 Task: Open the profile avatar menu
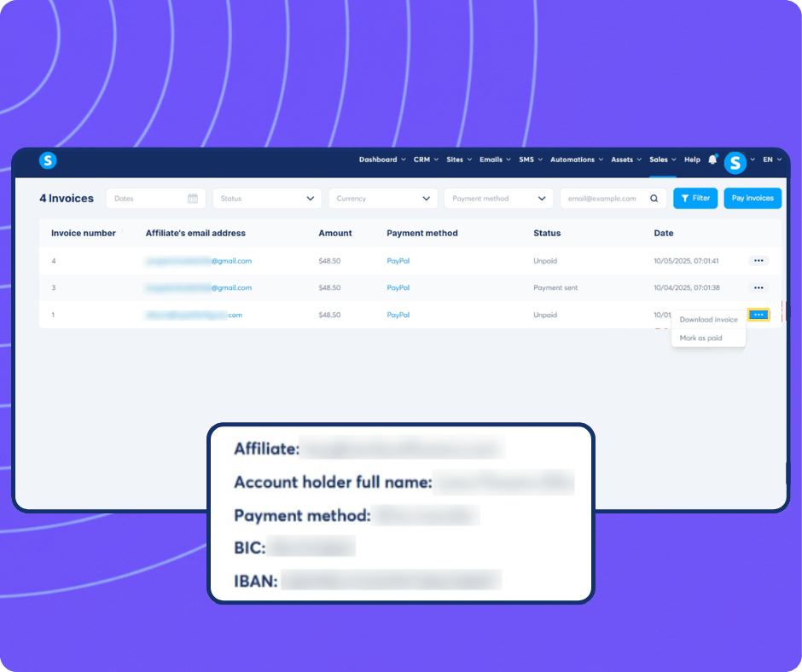(735, 163)
